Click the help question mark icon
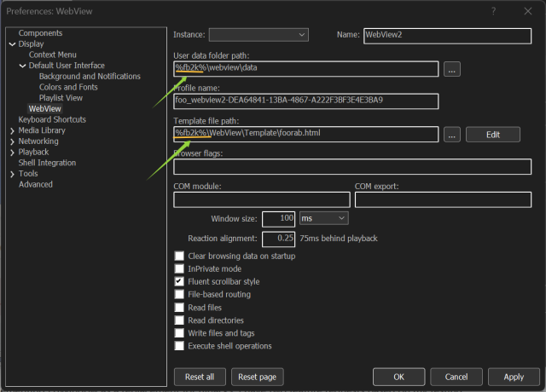546x392 pixels. click(493, 11)
